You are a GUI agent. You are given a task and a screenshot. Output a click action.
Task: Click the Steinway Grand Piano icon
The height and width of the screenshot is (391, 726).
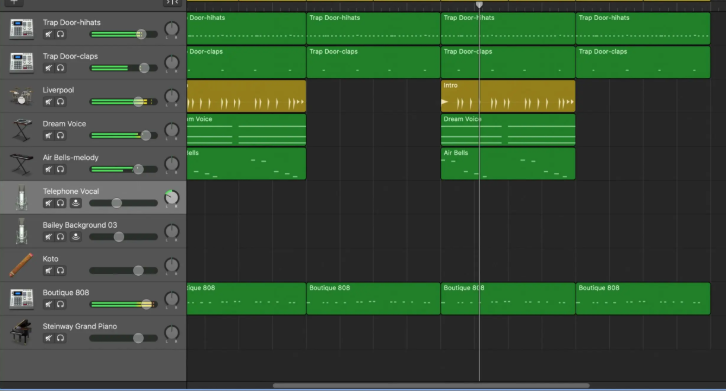pyautogui.click(x=21, y=333)
